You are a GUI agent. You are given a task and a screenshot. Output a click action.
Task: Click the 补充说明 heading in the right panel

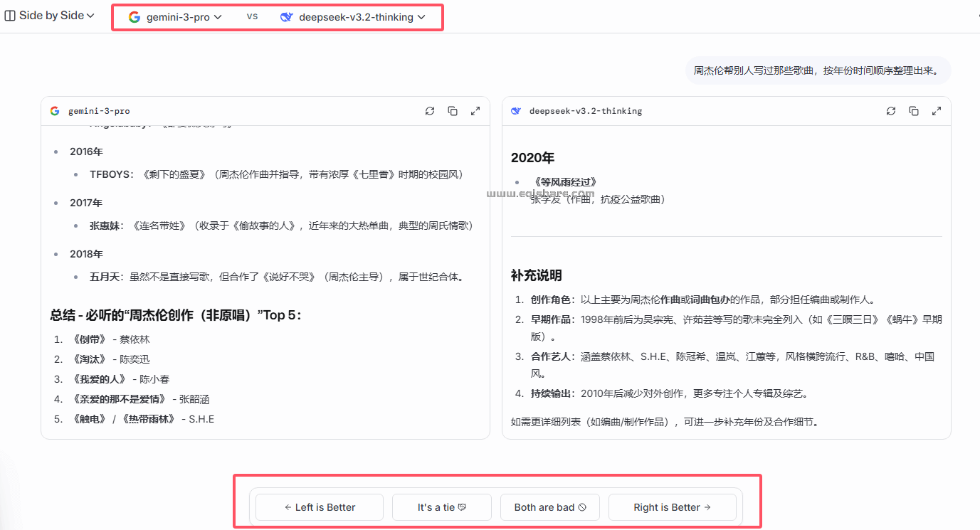(535, 275)
